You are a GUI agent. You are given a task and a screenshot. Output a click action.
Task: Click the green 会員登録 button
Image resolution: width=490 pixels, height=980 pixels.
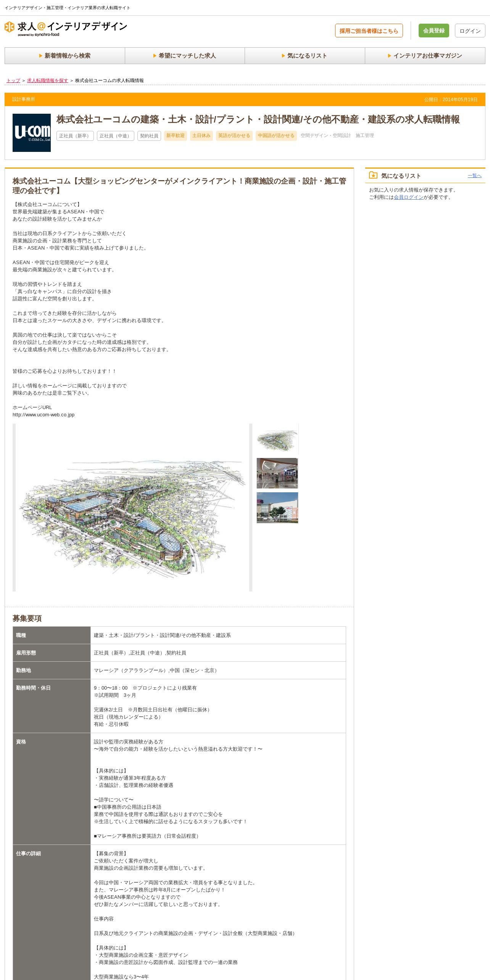tap(434, 31)
